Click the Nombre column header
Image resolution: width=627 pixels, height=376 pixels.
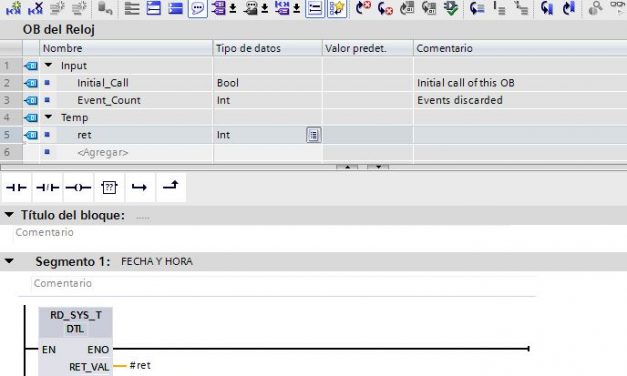click(x=126, y=48)
